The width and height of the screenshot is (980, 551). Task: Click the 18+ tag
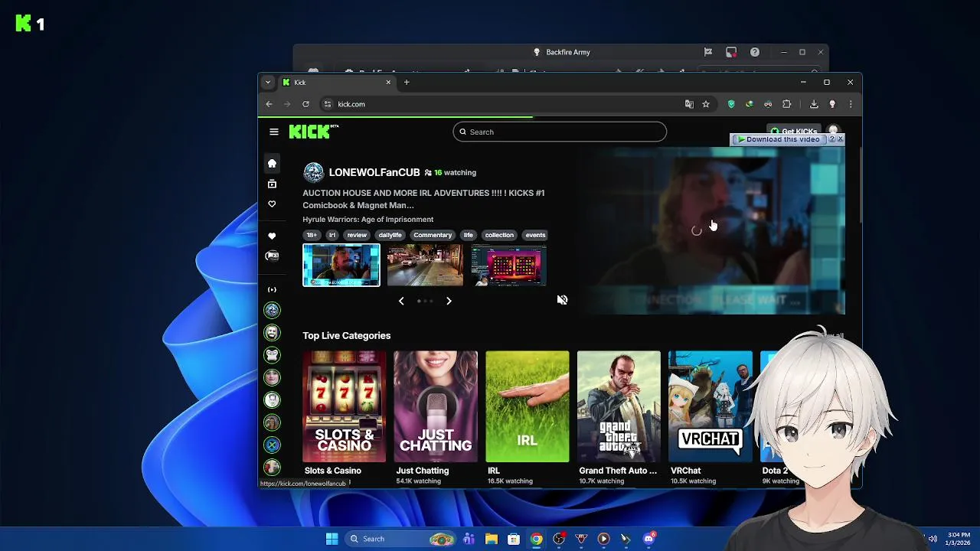pyautogui.click(x=312, y=235)
